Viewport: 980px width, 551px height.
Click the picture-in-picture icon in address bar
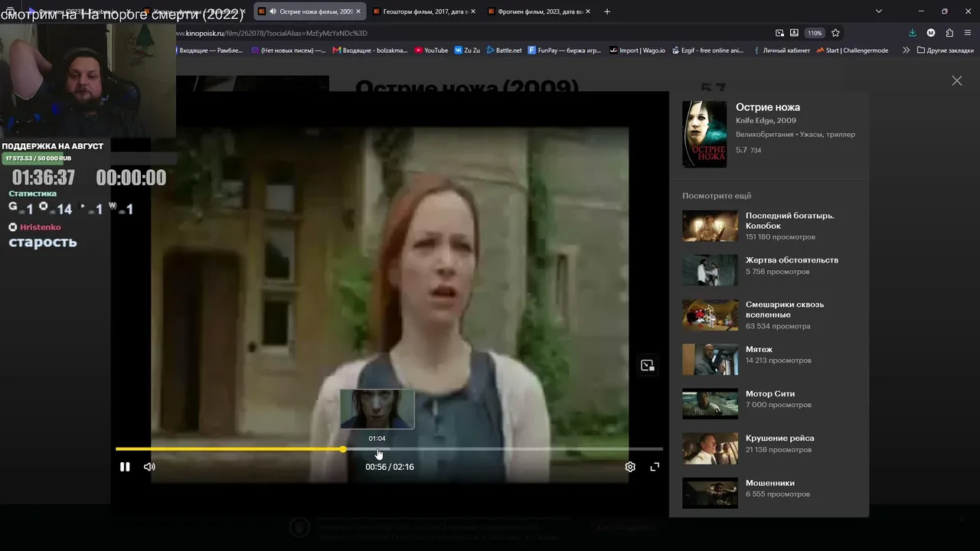click(779, 33)
